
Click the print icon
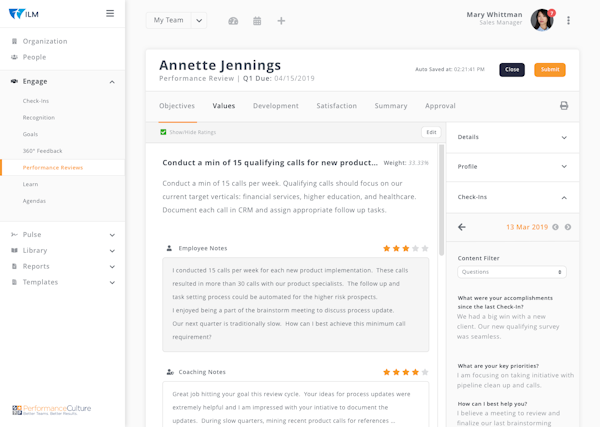[564, 106]
